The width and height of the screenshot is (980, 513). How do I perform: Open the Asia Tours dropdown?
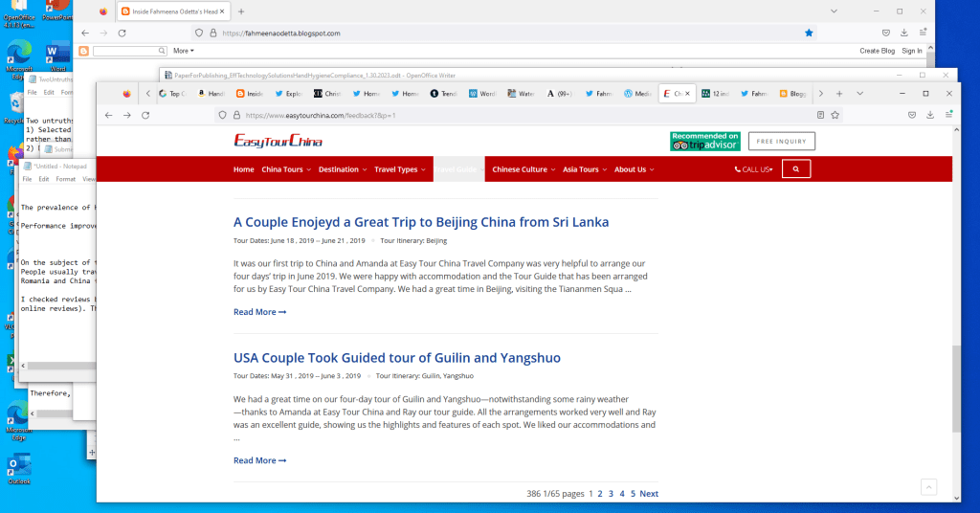coord(584,169)
